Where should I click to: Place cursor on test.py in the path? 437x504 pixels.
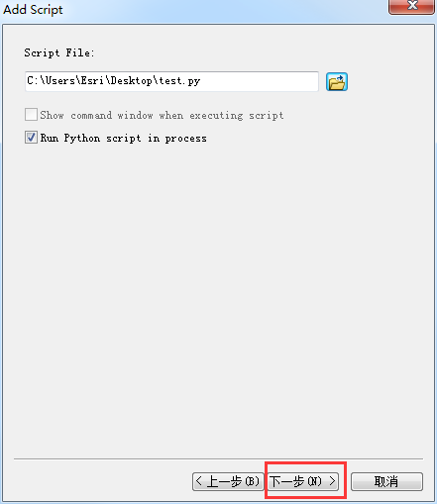[x=179, y=81]
